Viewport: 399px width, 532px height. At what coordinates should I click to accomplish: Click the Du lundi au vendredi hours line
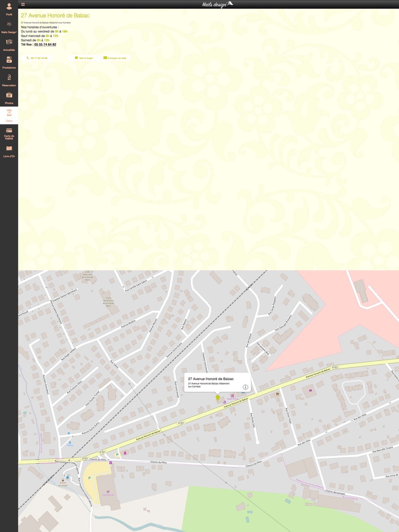coord(44,32)
